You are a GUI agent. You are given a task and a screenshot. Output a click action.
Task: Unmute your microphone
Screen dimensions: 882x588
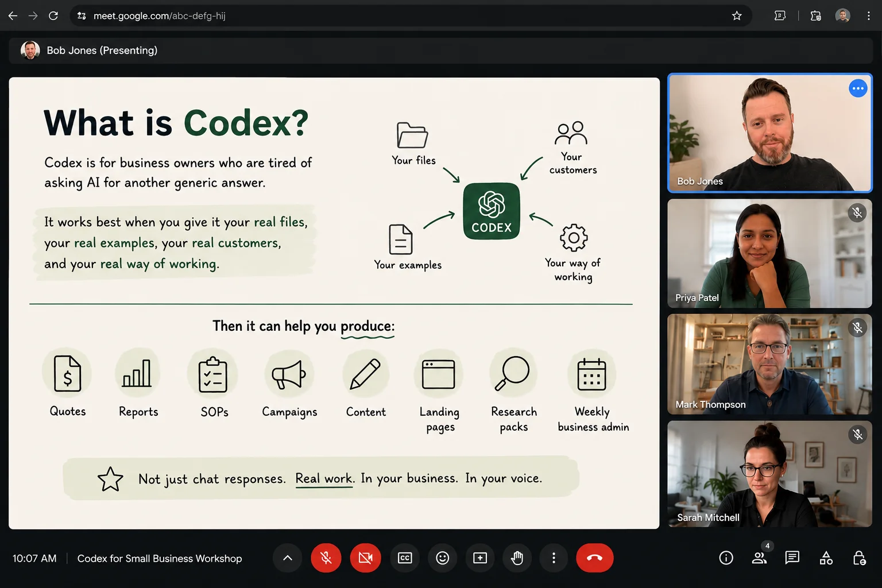(x=326, y=558)
